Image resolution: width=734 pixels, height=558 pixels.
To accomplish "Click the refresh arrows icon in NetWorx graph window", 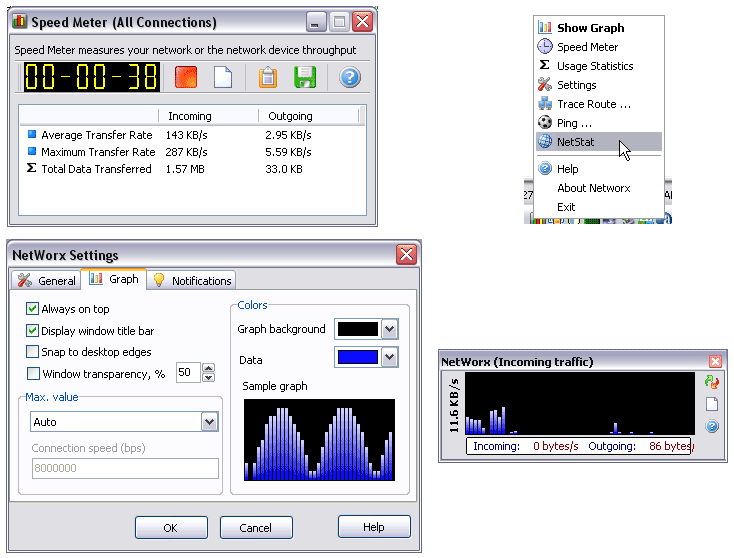I will 712,382.
